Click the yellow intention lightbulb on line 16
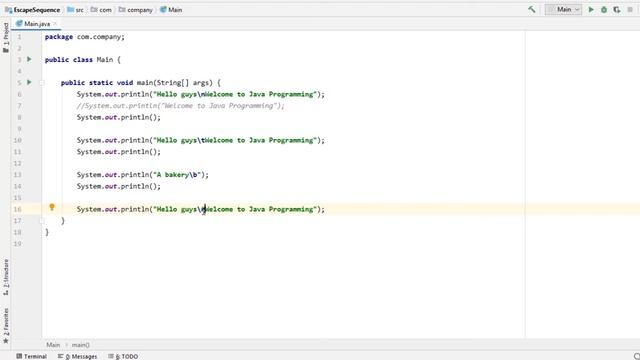The width and height of the screenshot is (640, 360). click(x=52, y=207)
